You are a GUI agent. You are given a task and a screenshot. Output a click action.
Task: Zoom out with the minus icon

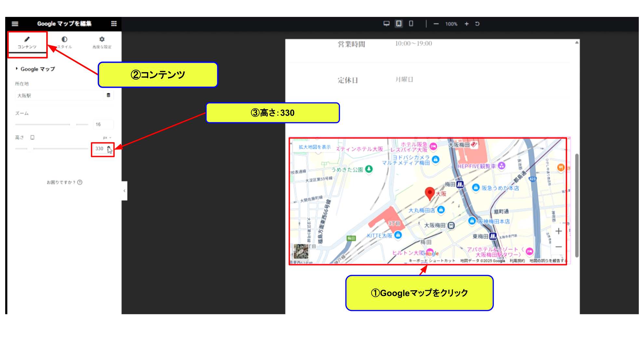[x=436, y=24]
